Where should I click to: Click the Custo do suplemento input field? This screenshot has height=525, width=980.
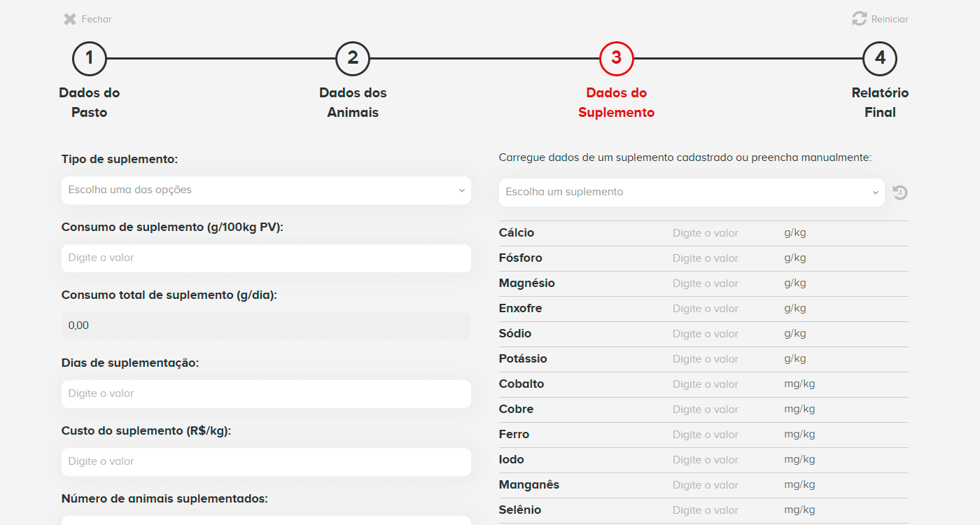tap(265, 461)
